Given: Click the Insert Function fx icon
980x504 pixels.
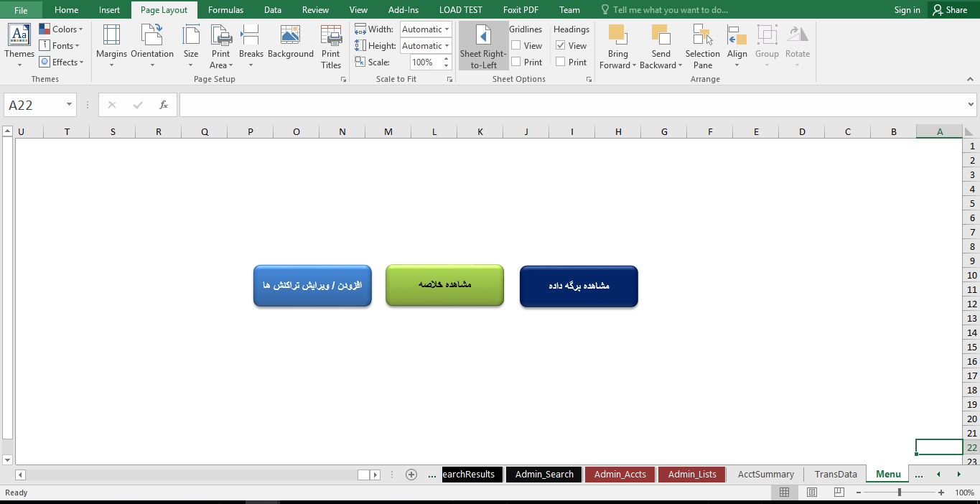Looking at the screenshot, I should pos(164,105).
